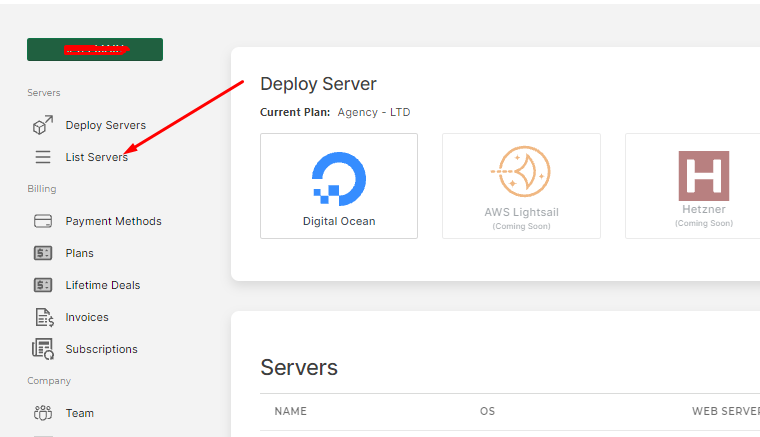Click the green button atop sidebar
This screenshot has width=760, height=437.
95,49
